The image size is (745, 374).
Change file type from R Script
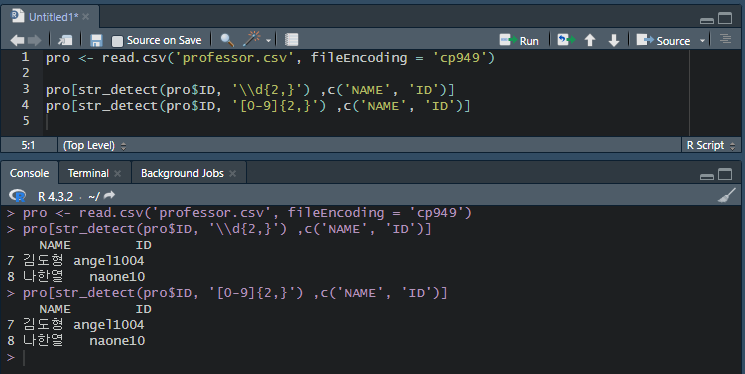(x=710, y=145)
